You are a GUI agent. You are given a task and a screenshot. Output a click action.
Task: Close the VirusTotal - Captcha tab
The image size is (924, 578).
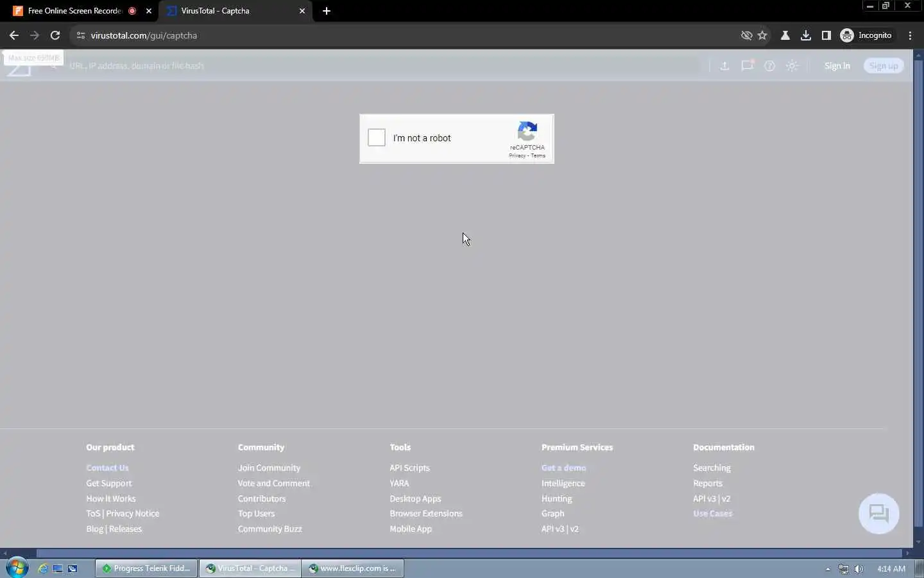[x=302, y=11]
